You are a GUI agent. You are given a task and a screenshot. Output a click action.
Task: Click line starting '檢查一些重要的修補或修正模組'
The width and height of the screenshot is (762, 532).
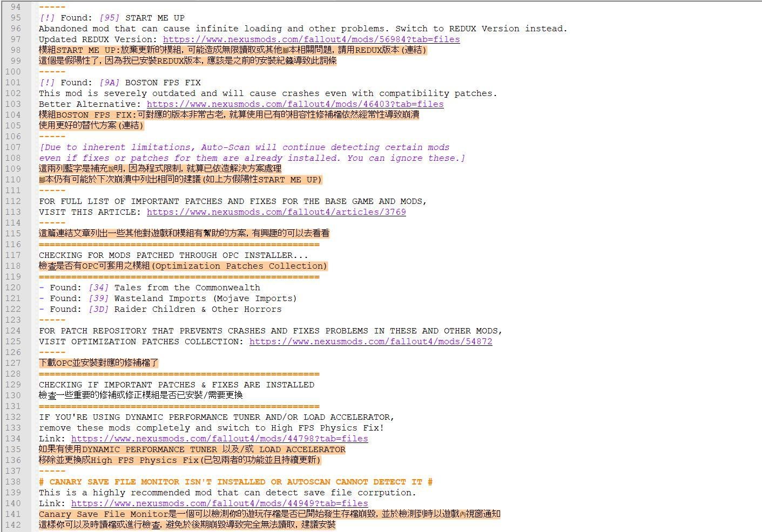(141, 395)
